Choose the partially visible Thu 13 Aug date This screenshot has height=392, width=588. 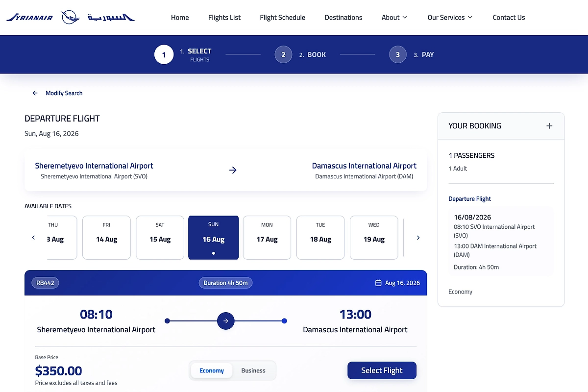pyautogui.click(x=62, y=238)
